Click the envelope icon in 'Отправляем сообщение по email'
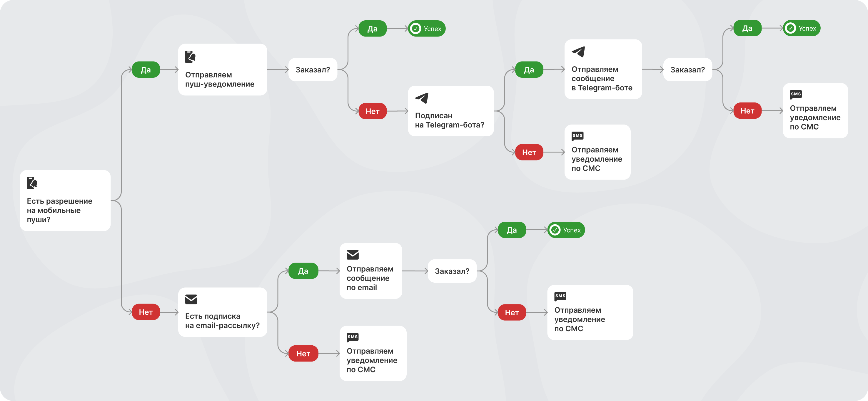868x401 pixels. pyautogui.click(x=353, y=255)
